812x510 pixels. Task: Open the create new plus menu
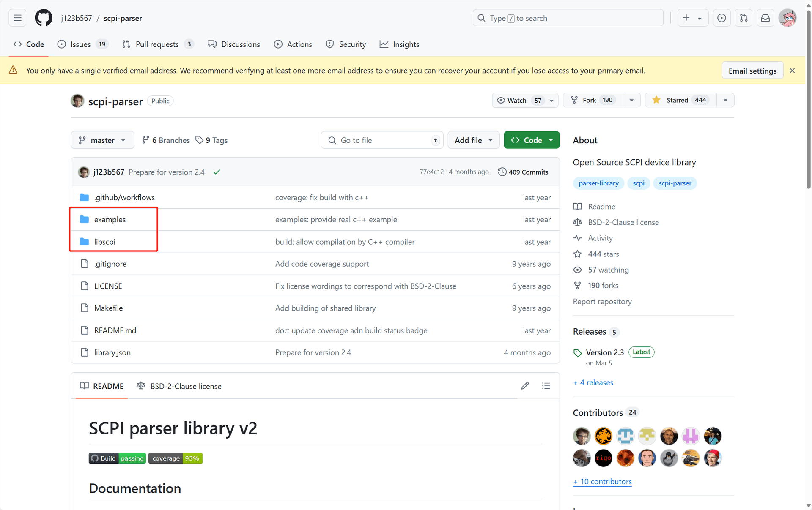[693, 18]
